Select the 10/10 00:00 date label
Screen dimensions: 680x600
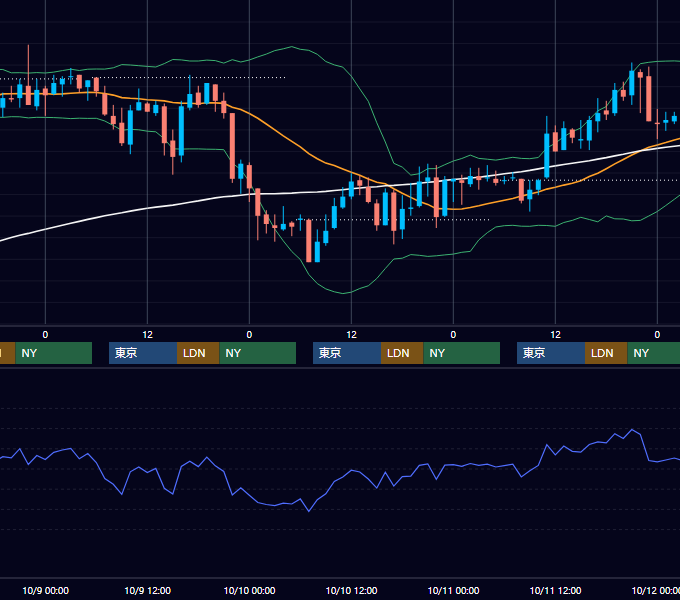[249, 590]
